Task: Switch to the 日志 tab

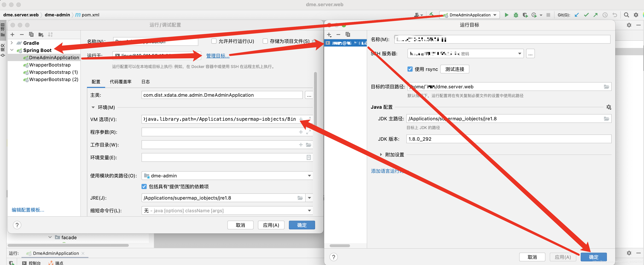Action: click(146, 82)
